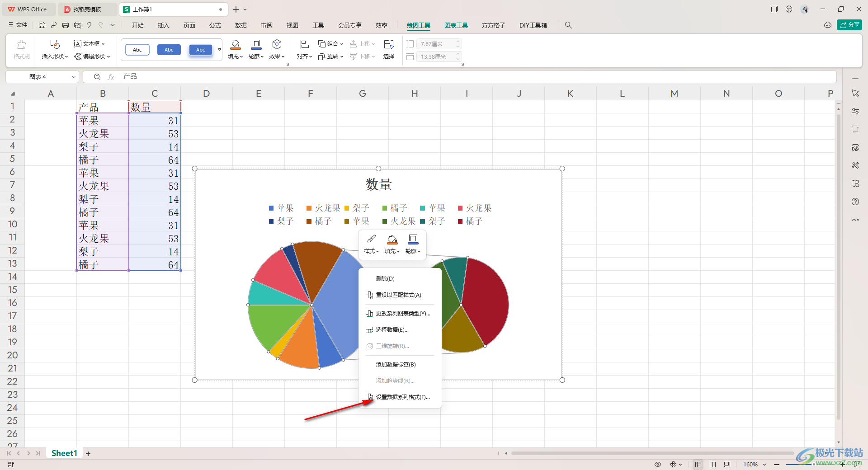Choose Change Series Chart Type menu item

point(400,314)
